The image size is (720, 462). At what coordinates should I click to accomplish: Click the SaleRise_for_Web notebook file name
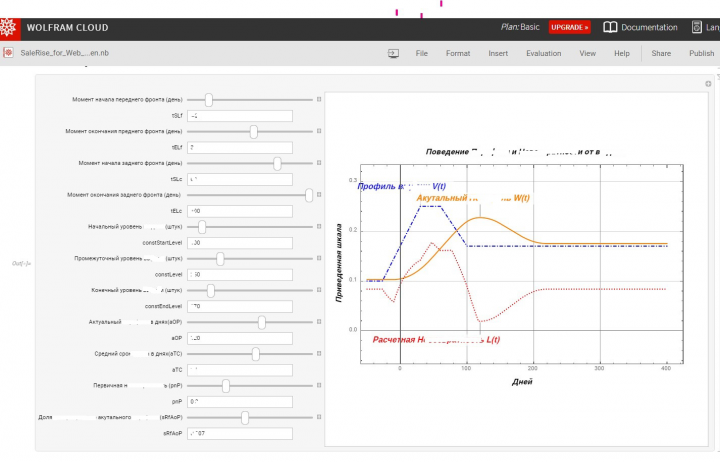(64, 53)
